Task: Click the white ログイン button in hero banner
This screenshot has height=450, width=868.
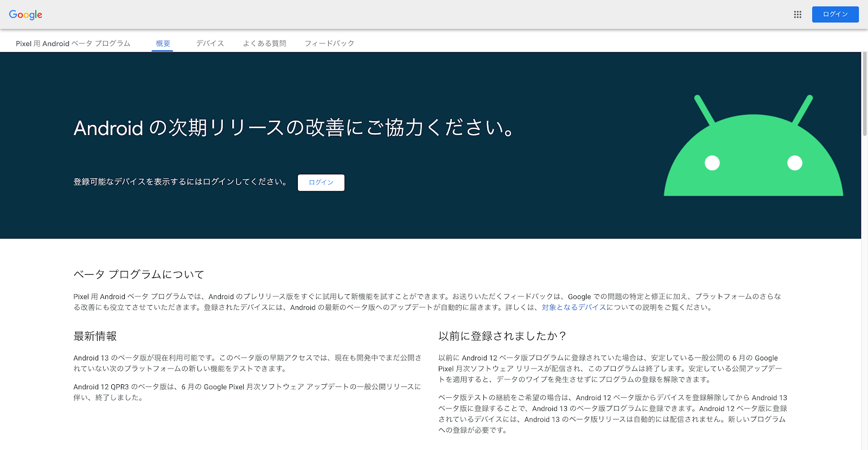Action: click(x=321, y=182)
